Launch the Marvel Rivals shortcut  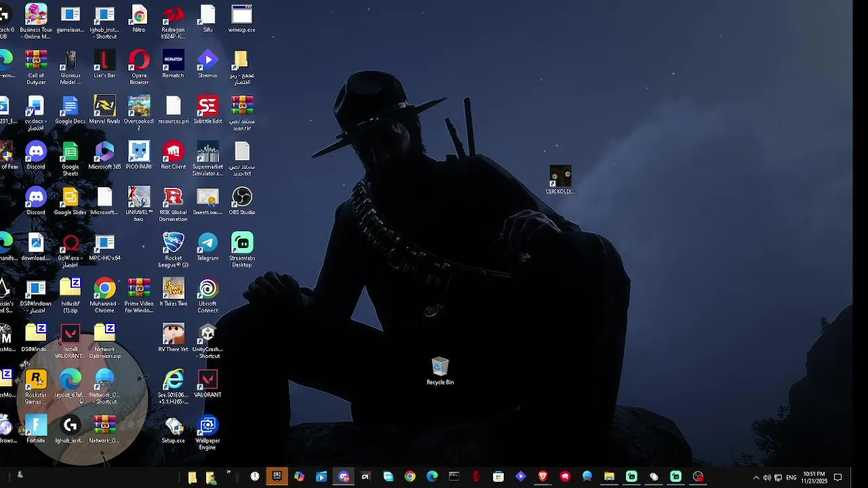tap(104, 110)
